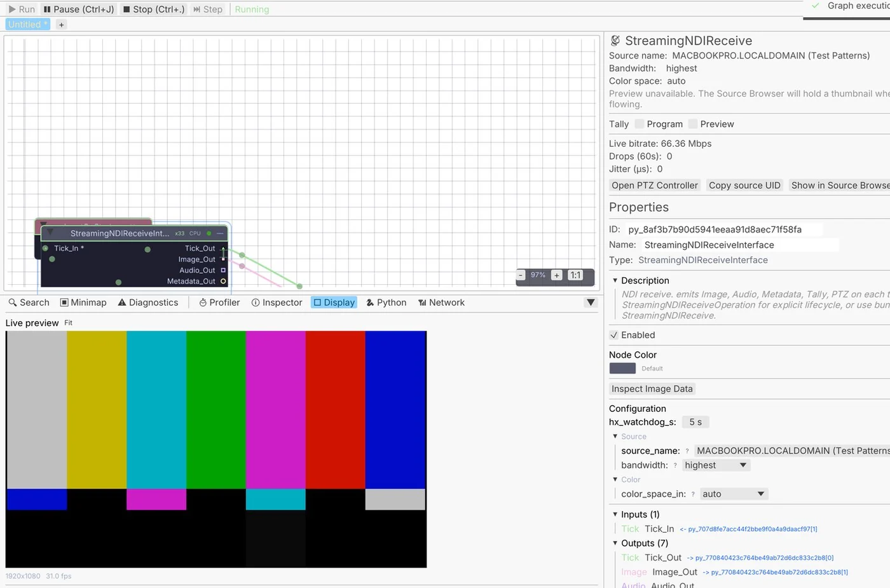Reset canvas zoom with the 1:1 button

[x=575, y=275]
